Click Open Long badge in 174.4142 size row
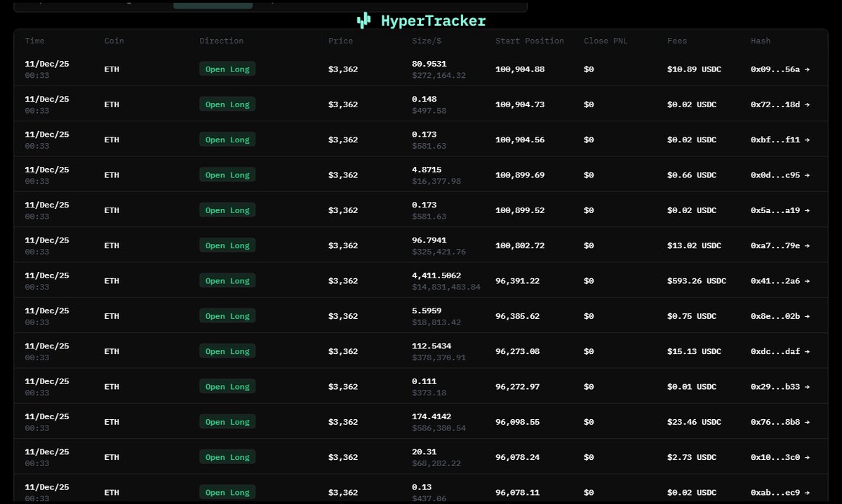 (227, 421)
